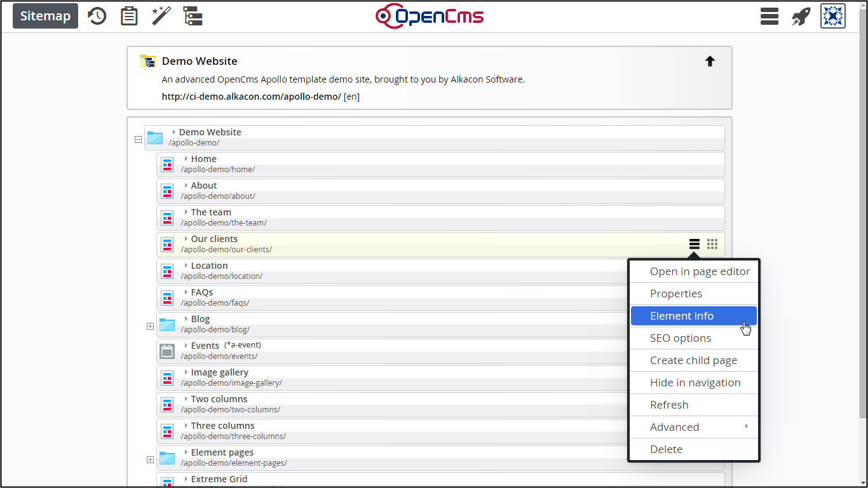Click the Element pages folder icon
This screenshot has width=868, height=488.
167,458
